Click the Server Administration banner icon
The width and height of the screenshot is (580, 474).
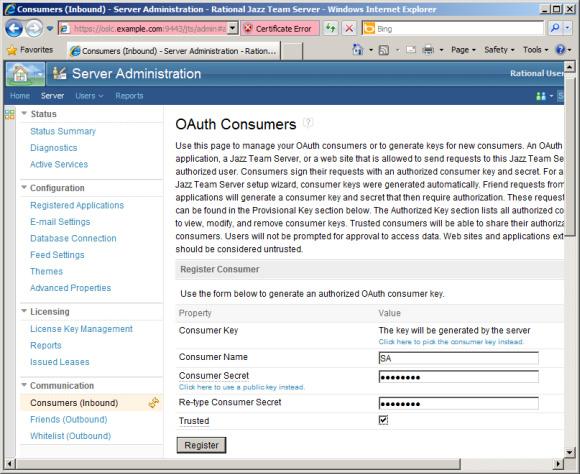pos(59,73)
